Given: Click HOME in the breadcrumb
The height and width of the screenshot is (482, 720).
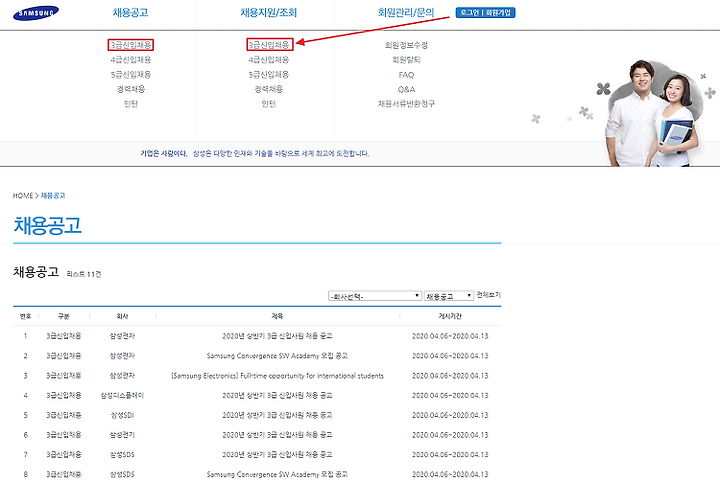Looking at the screenshot, I should tap(23, 196).
